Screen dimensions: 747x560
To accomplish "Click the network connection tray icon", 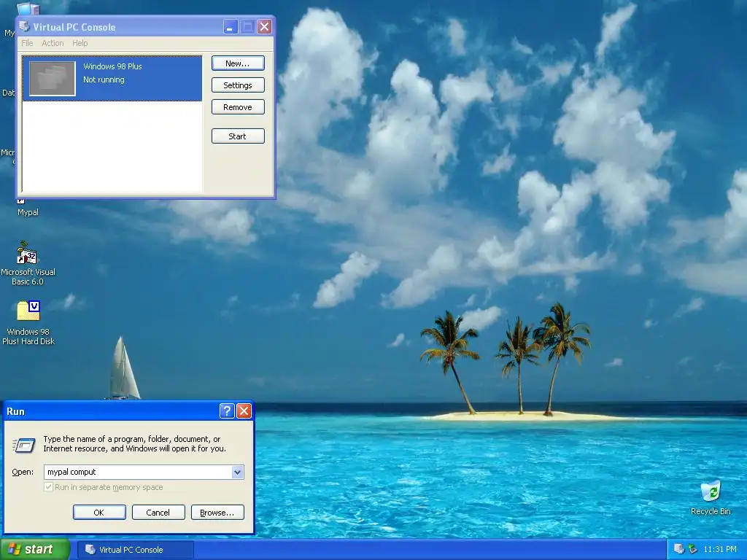I will pos(693,549).
